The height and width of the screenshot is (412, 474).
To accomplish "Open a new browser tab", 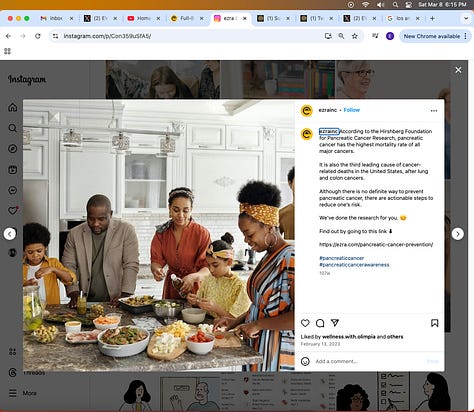I will (432, 18).
